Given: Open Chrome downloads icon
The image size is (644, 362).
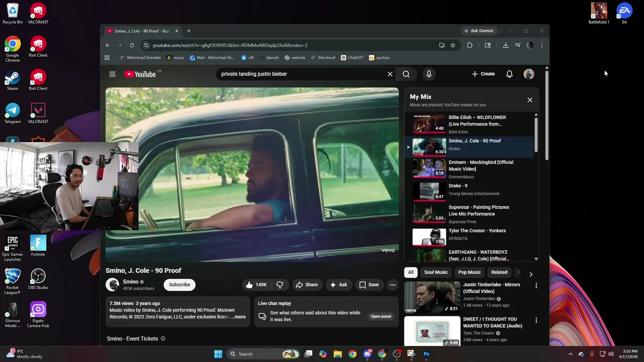Looking at the screenshot, I should (506, 45).
